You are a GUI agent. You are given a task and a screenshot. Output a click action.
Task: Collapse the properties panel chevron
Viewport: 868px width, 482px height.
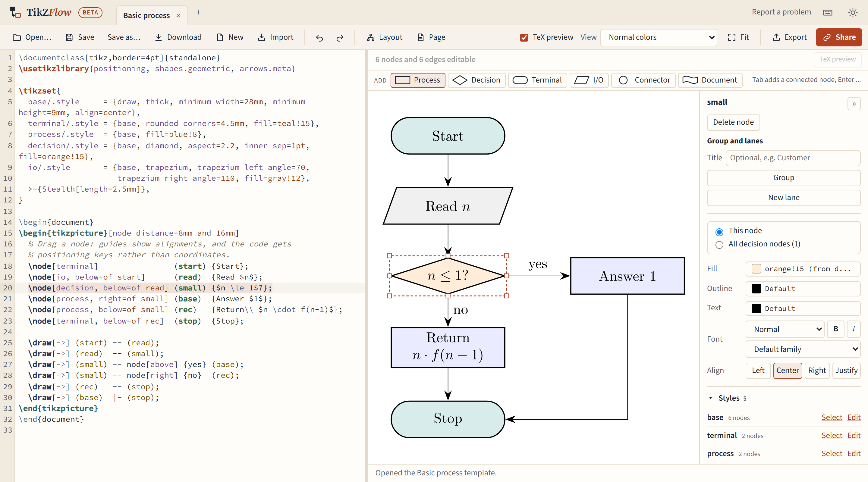(x=854, y=104)
